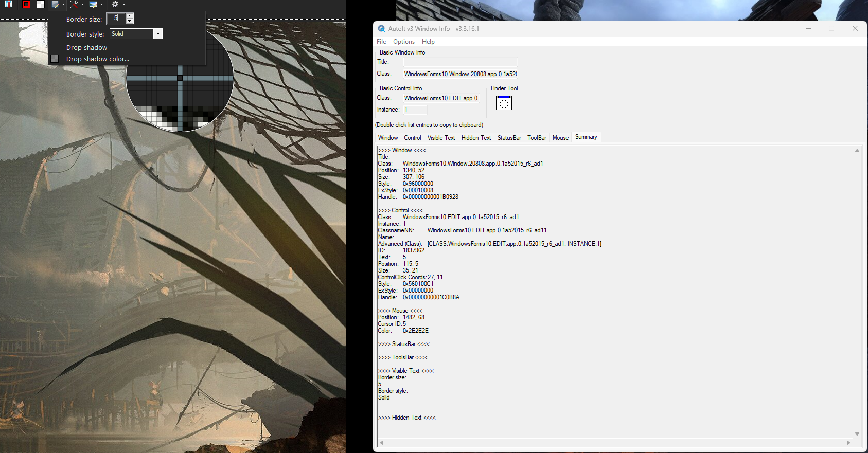Click the horizontal scrollbar's right arrow
868x453 pixels.
pos(849,443)
